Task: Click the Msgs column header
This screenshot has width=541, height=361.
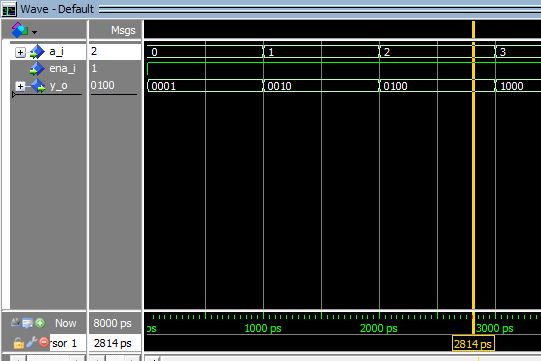Action: click(123, 30)
